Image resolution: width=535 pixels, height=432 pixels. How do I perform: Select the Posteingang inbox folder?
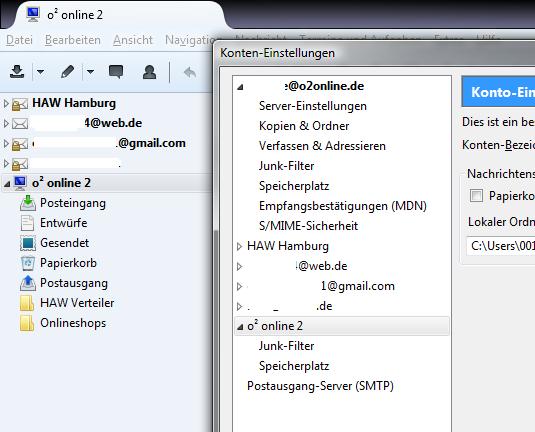pos(73,203)
